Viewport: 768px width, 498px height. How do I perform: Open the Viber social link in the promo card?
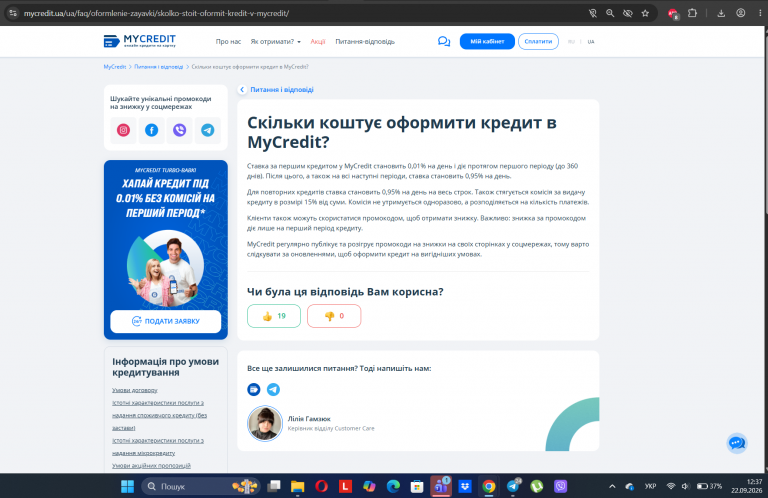[179, 130]
